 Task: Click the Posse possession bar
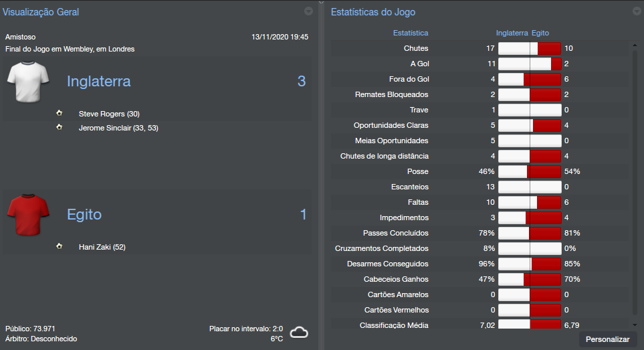click(x=530, y=171)
